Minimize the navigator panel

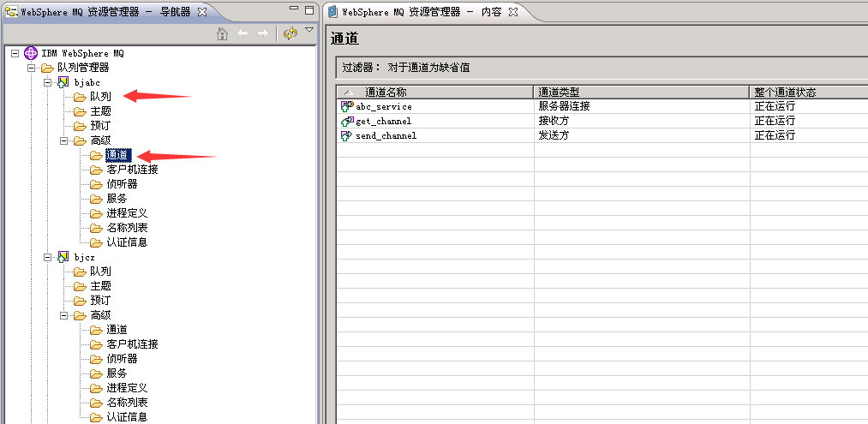pyautogui.click(x=293, y=9)
